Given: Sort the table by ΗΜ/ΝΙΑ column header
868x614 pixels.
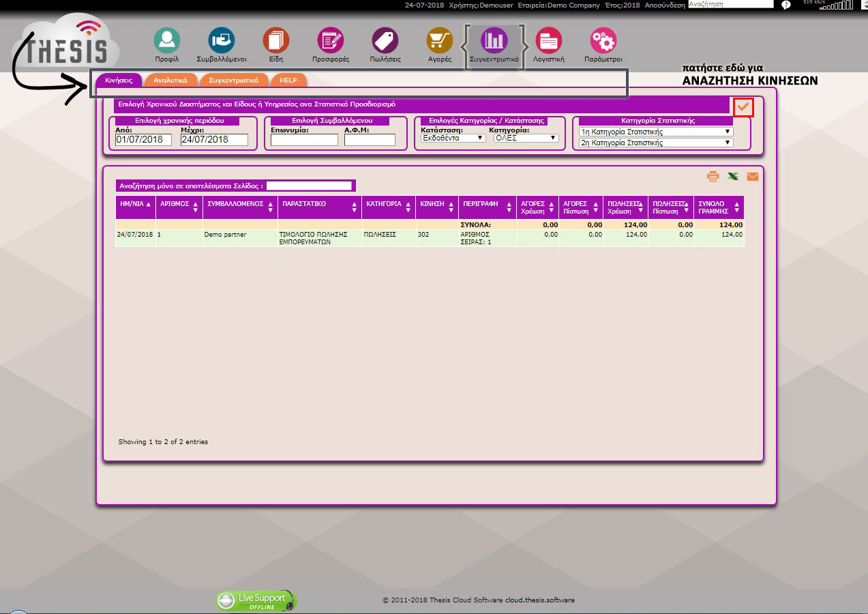Looking at the screenshot, I should [135, 204].
